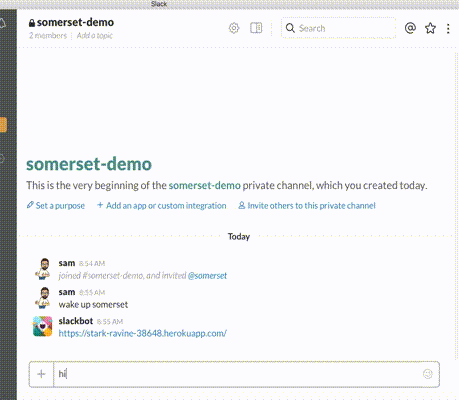Viewport: 459px width, 400px height.
Task: Open the more options vertical dots
Action: (x=448, y=28)
